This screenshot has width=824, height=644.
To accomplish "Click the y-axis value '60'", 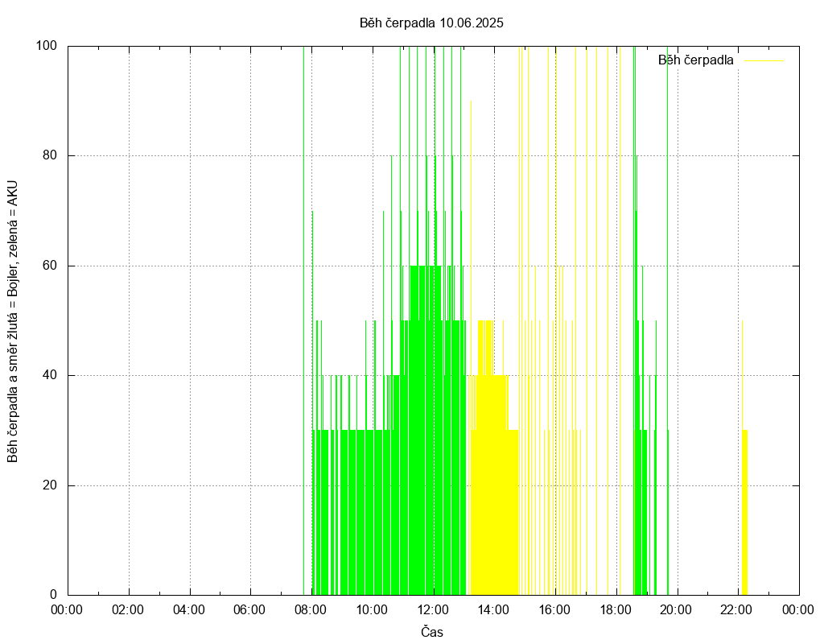I will [50, 266].
